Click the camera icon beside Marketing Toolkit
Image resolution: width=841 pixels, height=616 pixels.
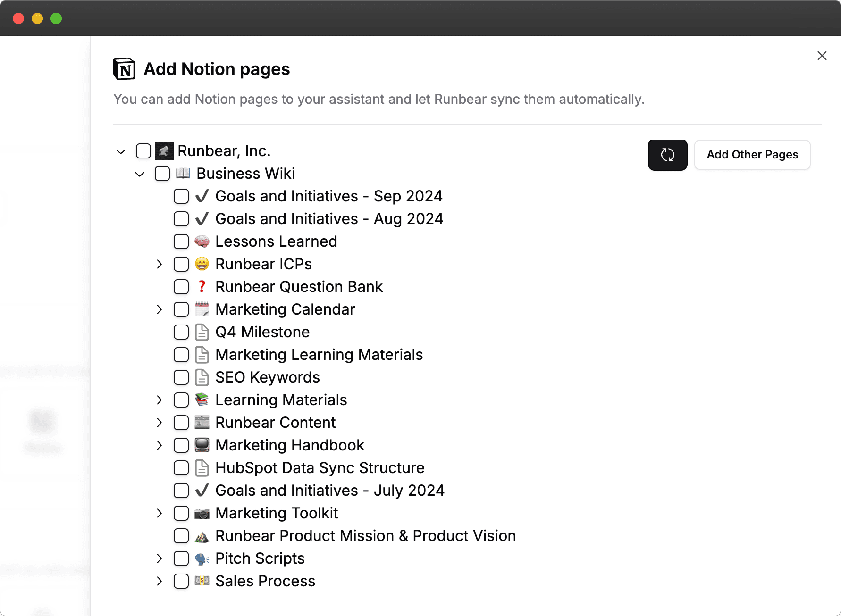click(x=202, y=513)
